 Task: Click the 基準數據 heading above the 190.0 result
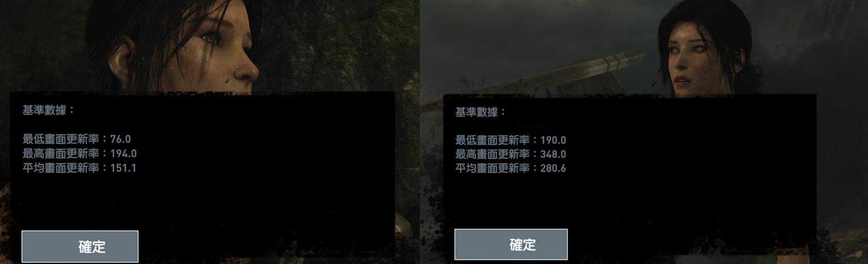(x=481, y=112)
